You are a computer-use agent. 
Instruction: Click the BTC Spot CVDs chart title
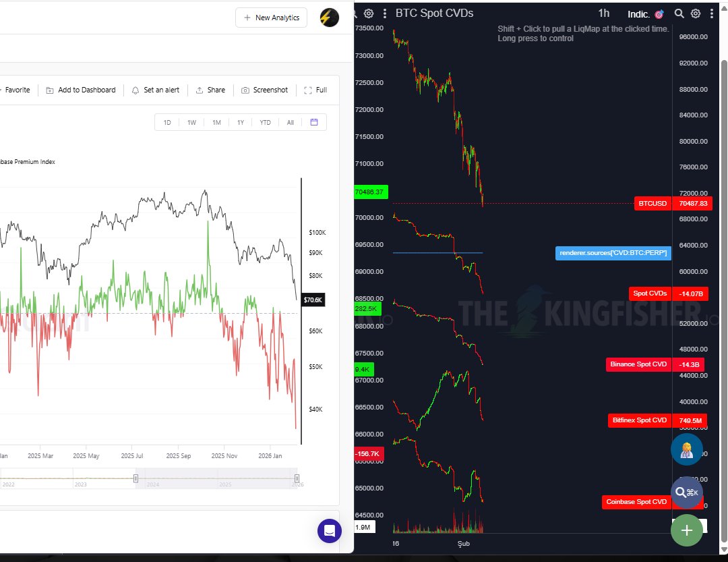pos(434,13)
